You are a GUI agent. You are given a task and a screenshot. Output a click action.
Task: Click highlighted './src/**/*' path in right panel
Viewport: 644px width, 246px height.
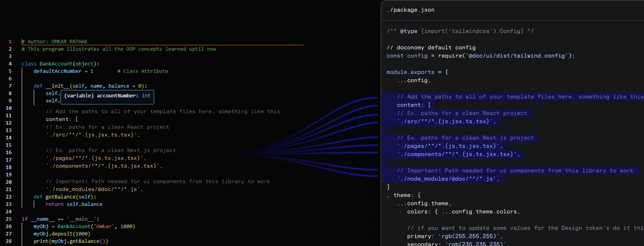click(446, 122)
